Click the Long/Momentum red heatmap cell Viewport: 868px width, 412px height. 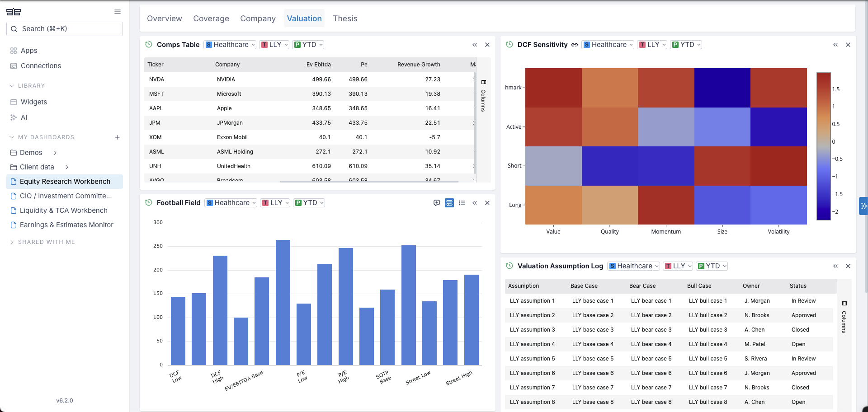point(666,205)
